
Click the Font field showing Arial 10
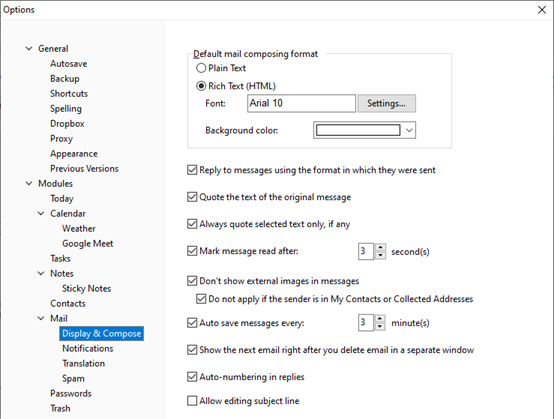coord(301,103)
